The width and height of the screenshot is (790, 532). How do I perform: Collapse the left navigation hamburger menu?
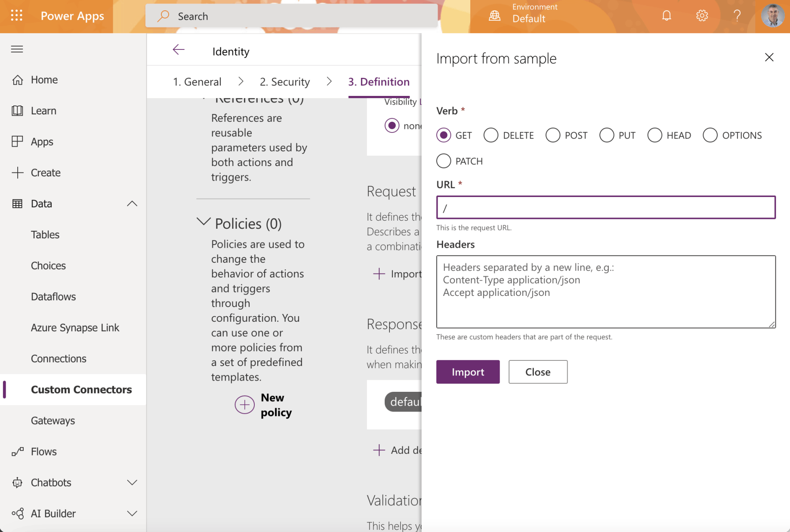pyautogui.click(x=17, y=49)
